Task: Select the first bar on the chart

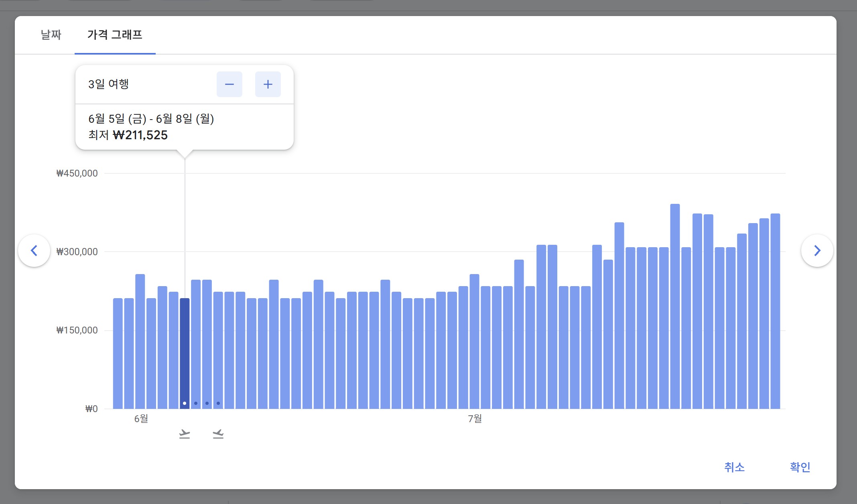Action: tap(118, 353)
